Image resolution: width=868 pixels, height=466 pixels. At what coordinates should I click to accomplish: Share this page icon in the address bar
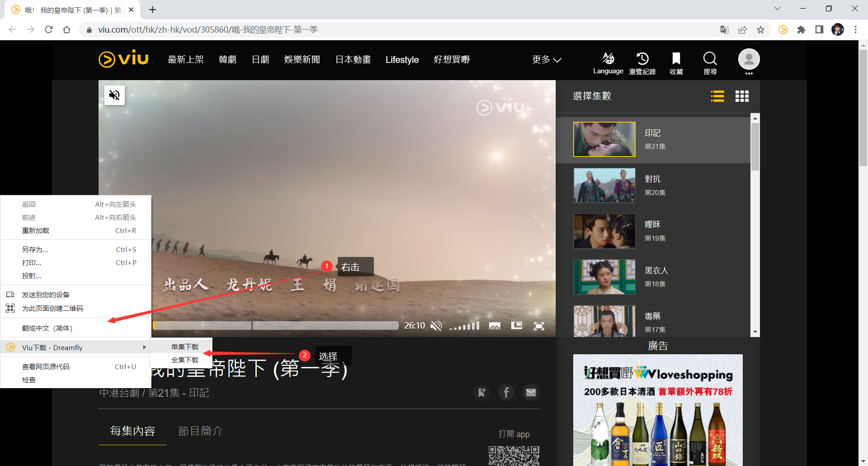click(x=742, y=30)
